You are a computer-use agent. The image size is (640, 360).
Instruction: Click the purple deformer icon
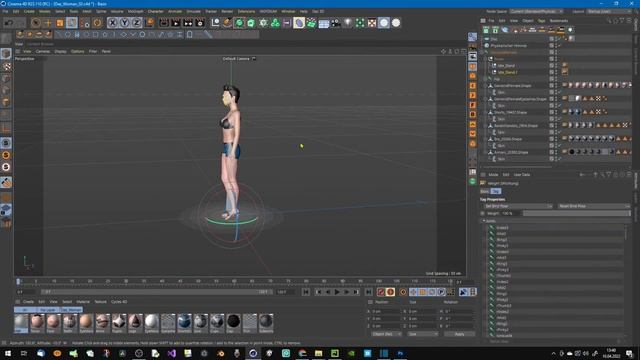tap(299, 23)
